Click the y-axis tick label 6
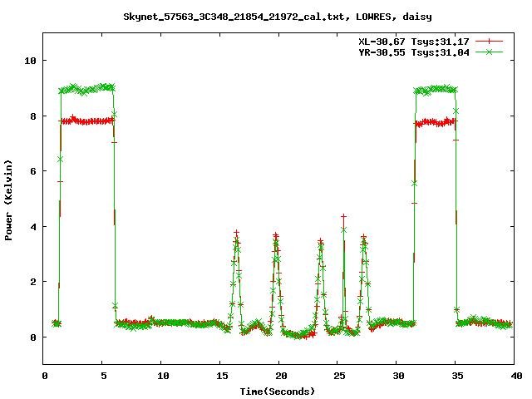Image resolution: width=532 pixels, height=399 pixels. coord(33,171)
